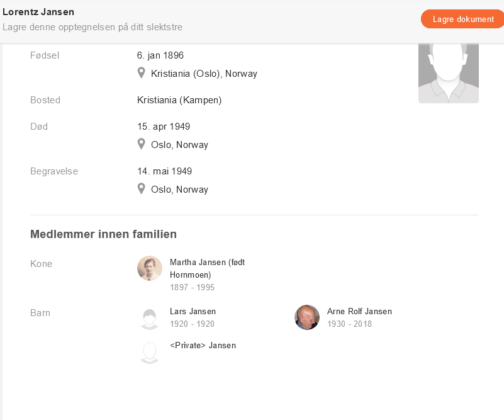Click the residence value Kristiania (Kampen)
Viewport: 504px width, 420px height.
(179, 100)
